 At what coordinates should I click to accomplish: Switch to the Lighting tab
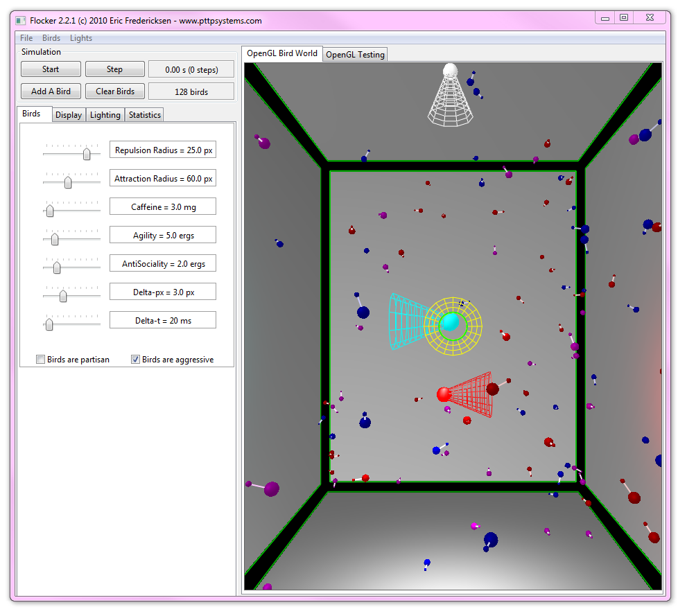tap(105, 115)
